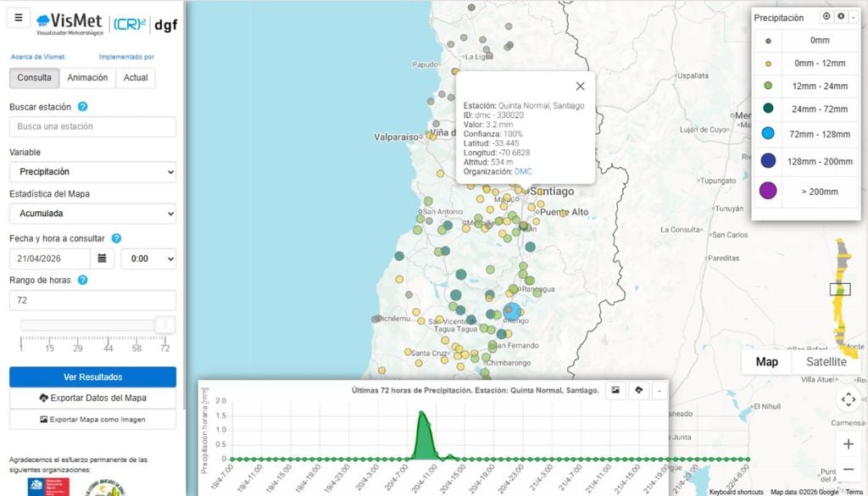The height and width of the screenshot is (496, 868).
Task: Download chart data with the cloud icon
Action: click(638, 390)
